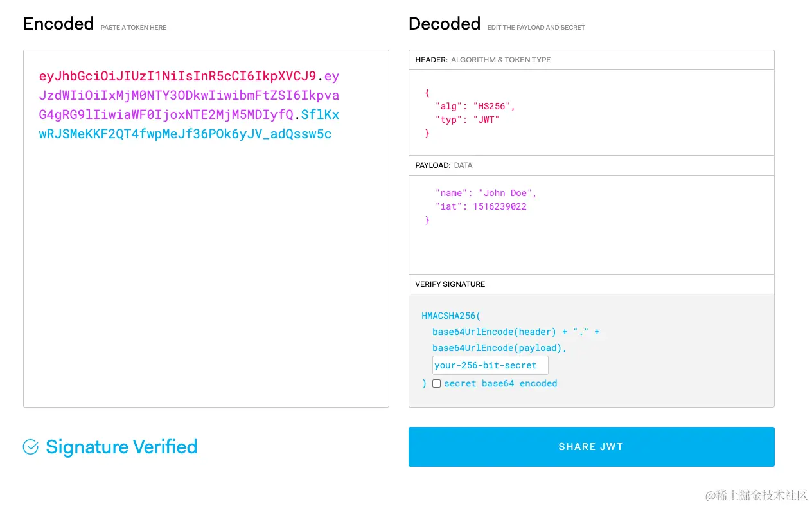
Task: Select the HEADER: Algorithm & Token Type section label
Action: (482, 60)
